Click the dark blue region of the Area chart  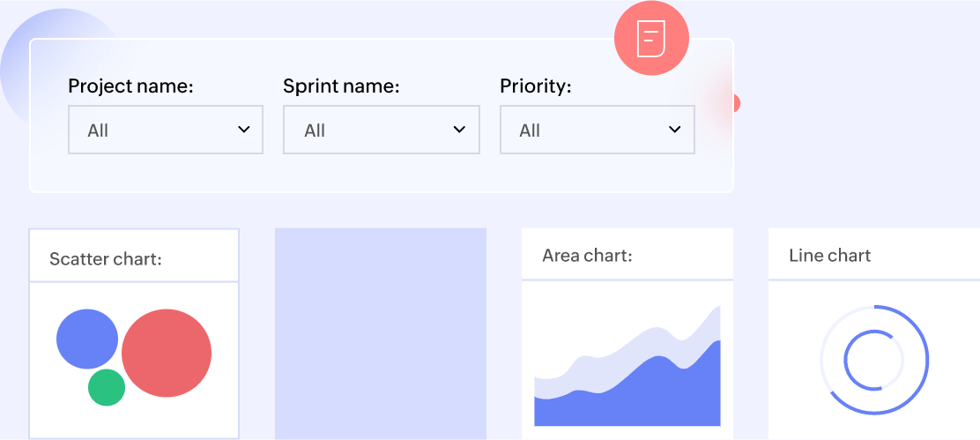tap(670, 397)
